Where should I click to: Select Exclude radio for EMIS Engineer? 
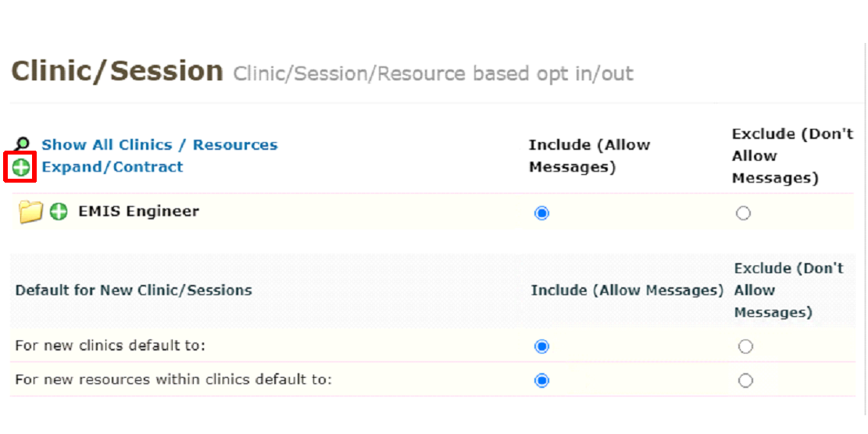(x=743, y=213)
